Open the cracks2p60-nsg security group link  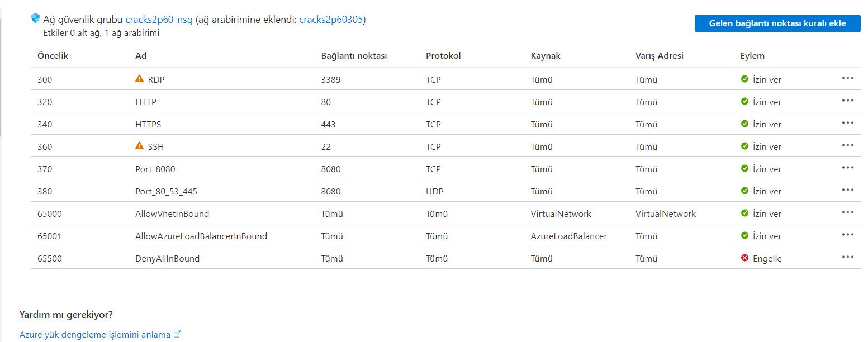[x=159, y=20]
